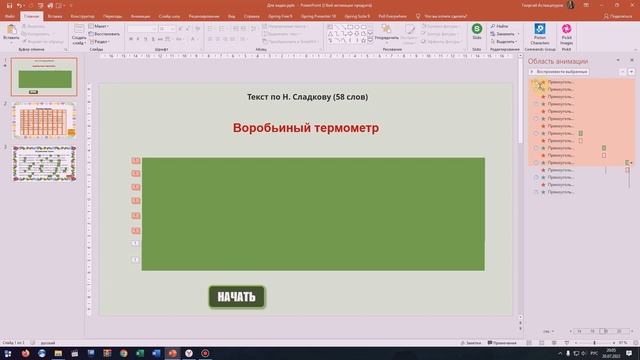The image size is (640, 360).
Task: Switch to the Переходы tab
Action: pos(112,16)
